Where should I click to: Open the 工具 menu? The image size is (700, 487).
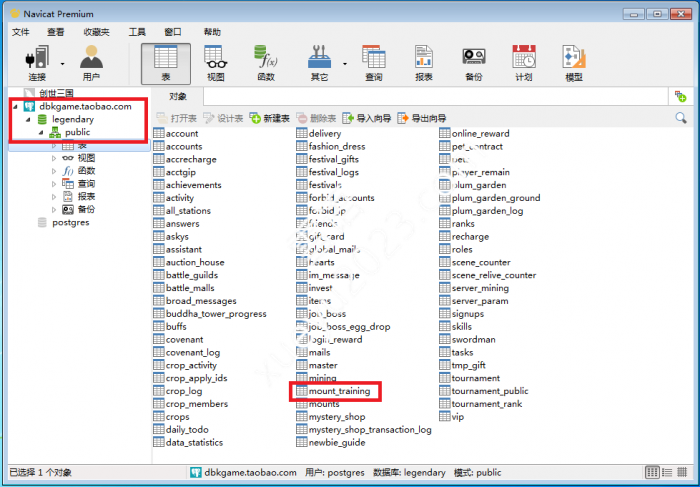137,32
